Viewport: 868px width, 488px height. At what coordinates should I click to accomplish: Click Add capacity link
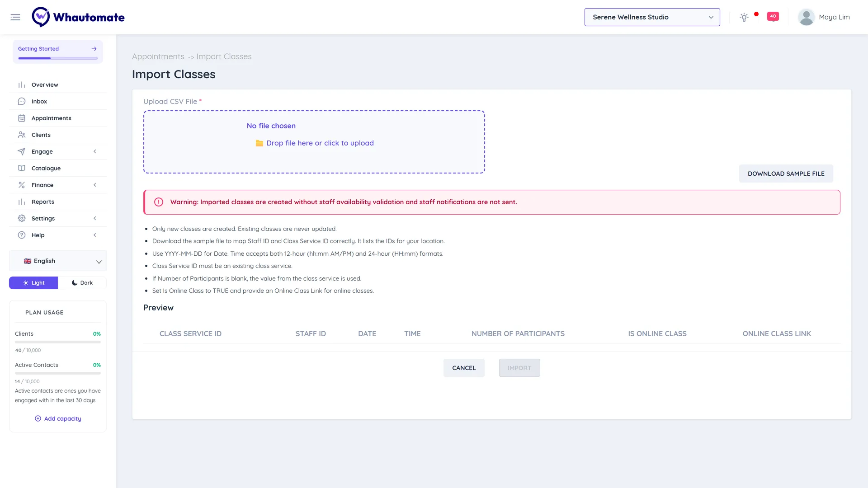tap(58, 419)
